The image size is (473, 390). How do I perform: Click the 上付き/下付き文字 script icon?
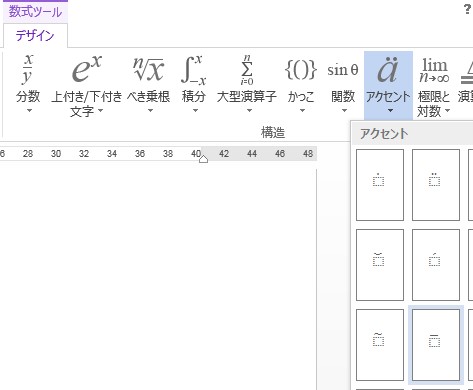pyautogui.click(x=87, y=69)
